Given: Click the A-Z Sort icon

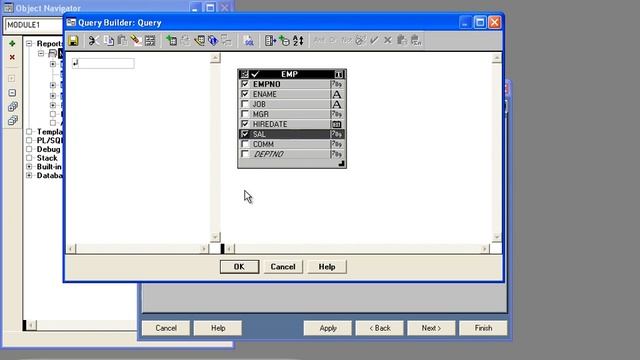Looking at the screenshot, I should (x=298, y=40).
